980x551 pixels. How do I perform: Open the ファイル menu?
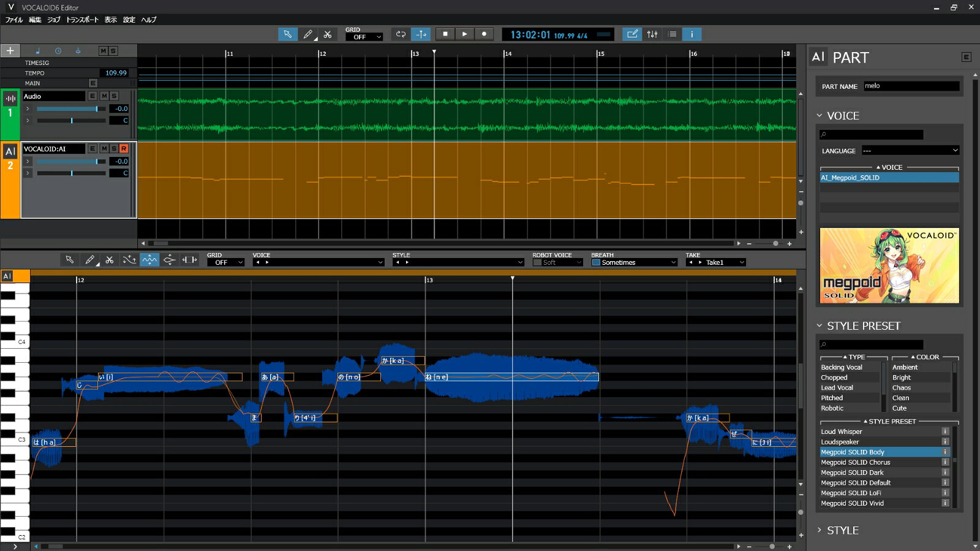tap(14, 20)
